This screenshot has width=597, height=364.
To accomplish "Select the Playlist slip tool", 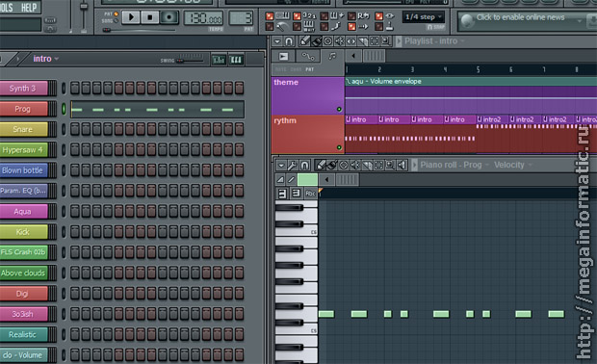I will [x=351, y=40].
